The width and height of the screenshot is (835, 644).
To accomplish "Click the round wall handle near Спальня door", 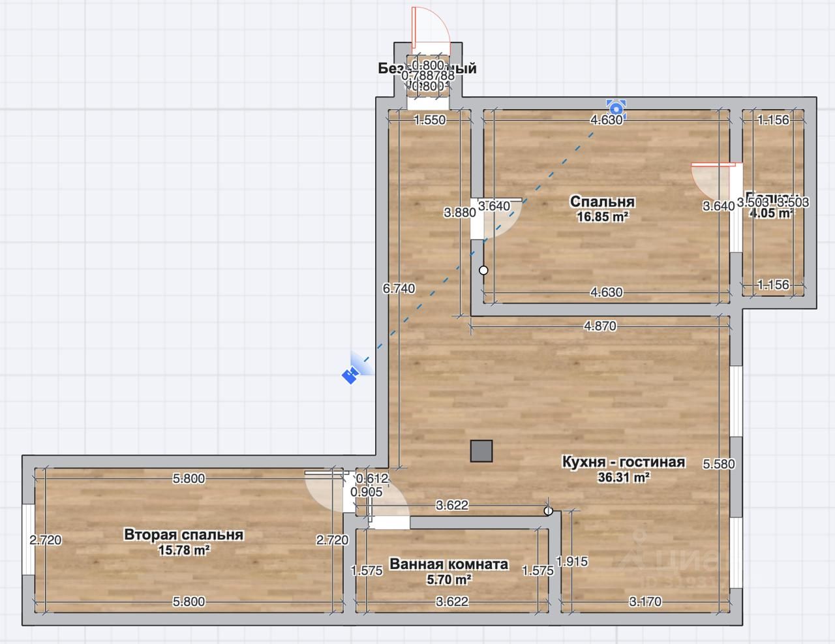I will (x=483, y=269).
